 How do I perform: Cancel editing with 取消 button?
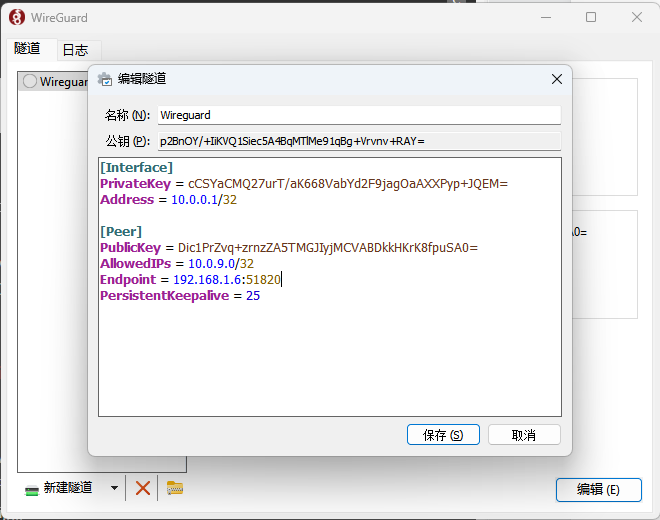[524, 435]
